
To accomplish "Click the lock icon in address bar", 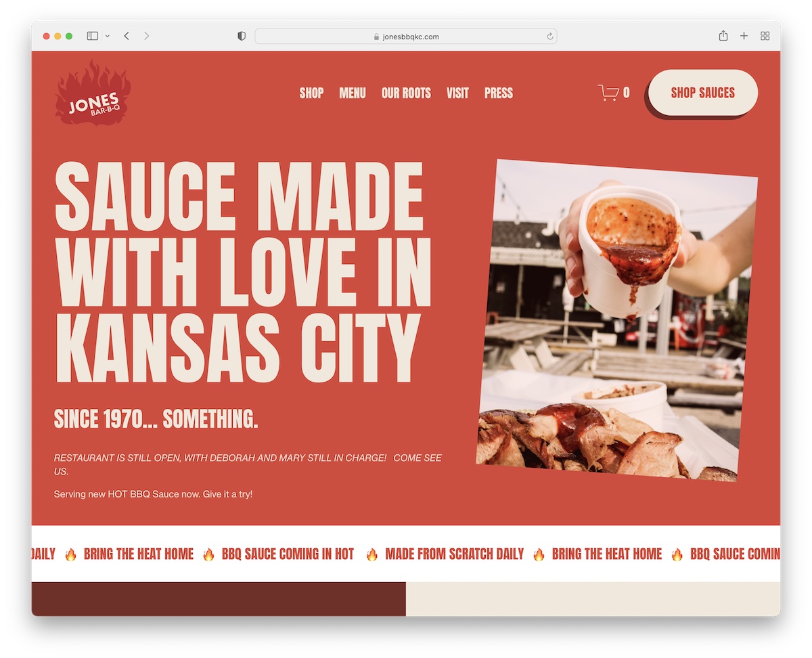I will pyautogui.click(x=377, y=37).
